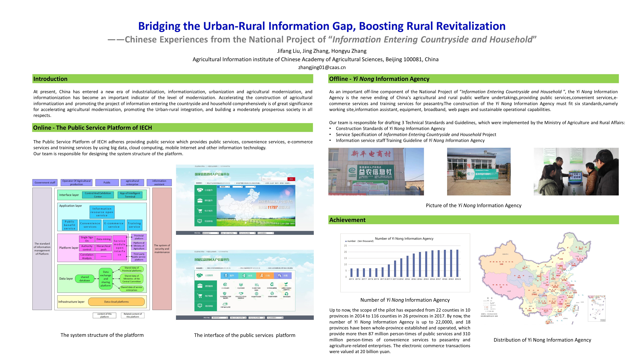Viewport: 644px width, 362px height.
Task: Click 便民服务 item in map-banner screenshot
Action: [x=206, y=200]
